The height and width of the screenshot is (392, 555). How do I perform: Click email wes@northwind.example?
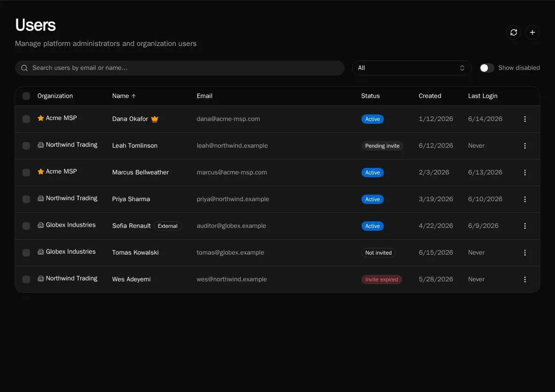coord(232,279)
